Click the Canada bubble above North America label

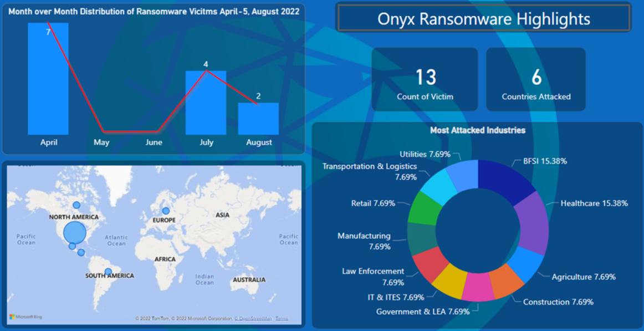click(76, 205)
